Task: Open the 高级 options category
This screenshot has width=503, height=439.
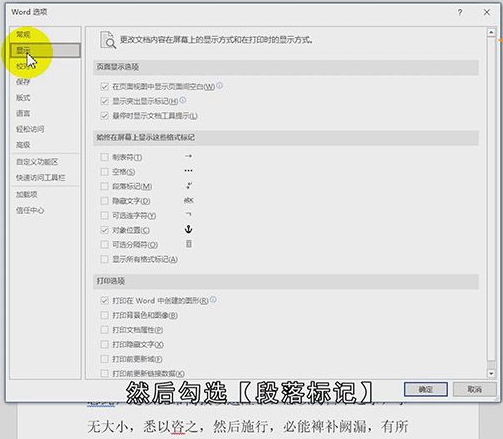Action: pos(23,145)
